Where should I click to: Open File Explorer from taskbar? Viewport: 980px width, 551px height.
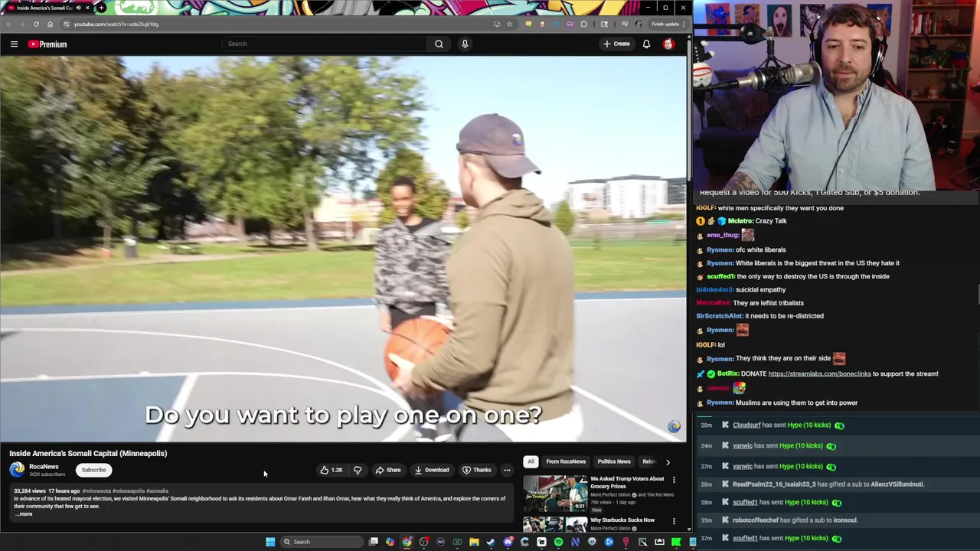(x=474, y=542)
